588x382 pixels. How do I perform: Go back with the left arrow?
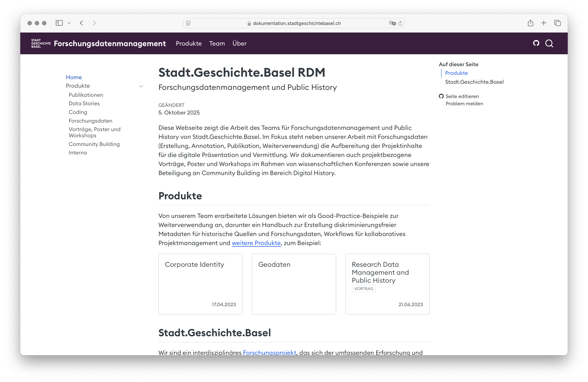(x=81, y=23)
